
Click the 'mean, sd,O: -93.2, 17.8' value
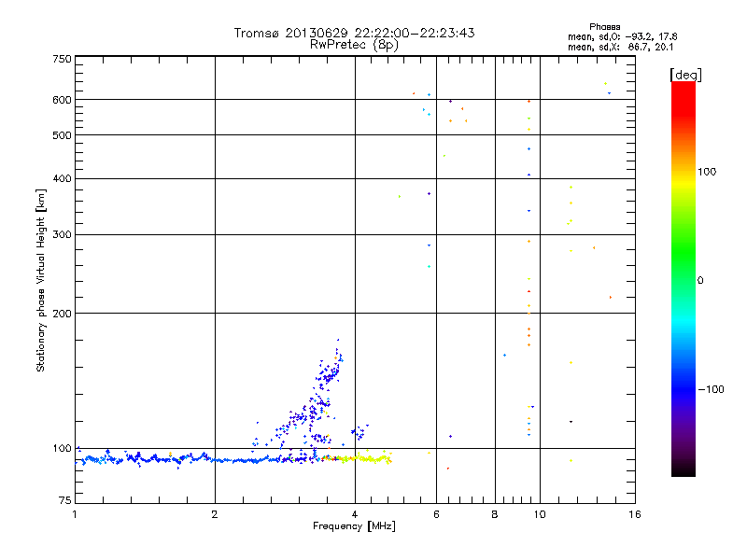(x=622, y=36)
